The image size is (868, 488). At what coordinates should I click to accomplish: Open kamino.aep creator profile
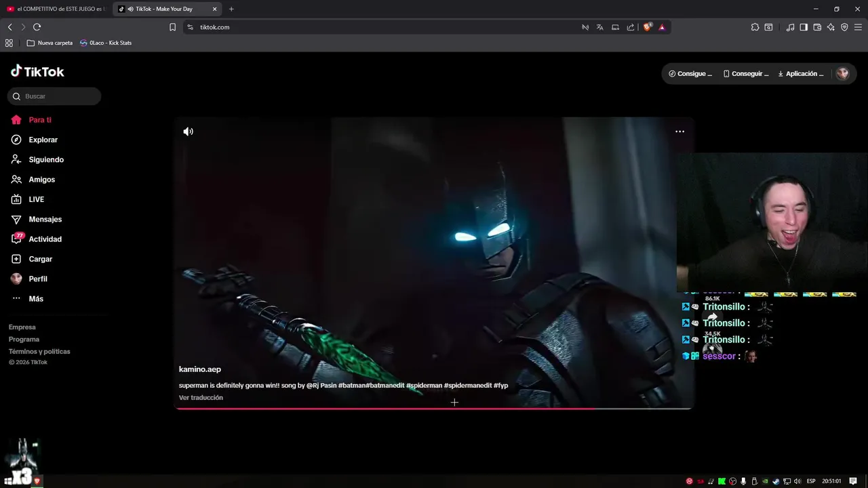point(200,369)
